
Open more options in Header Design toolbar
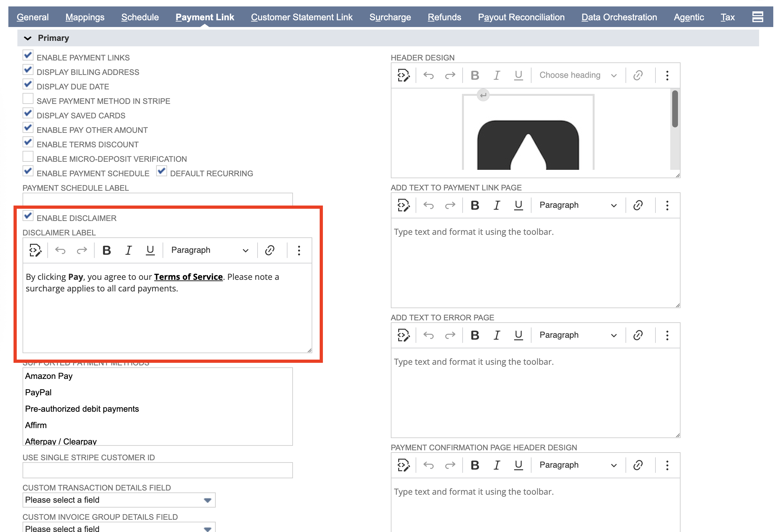tap(667, 75)
